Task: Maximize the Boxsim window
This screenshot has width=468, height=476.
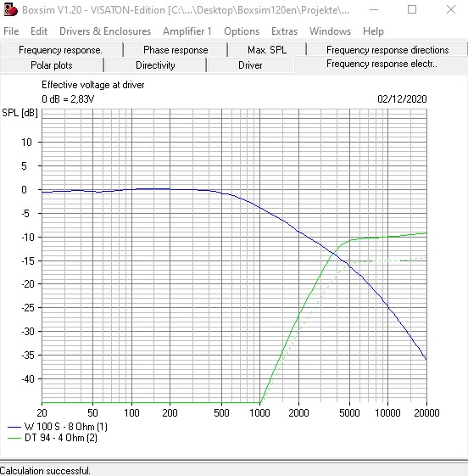Action: [412, 9]
